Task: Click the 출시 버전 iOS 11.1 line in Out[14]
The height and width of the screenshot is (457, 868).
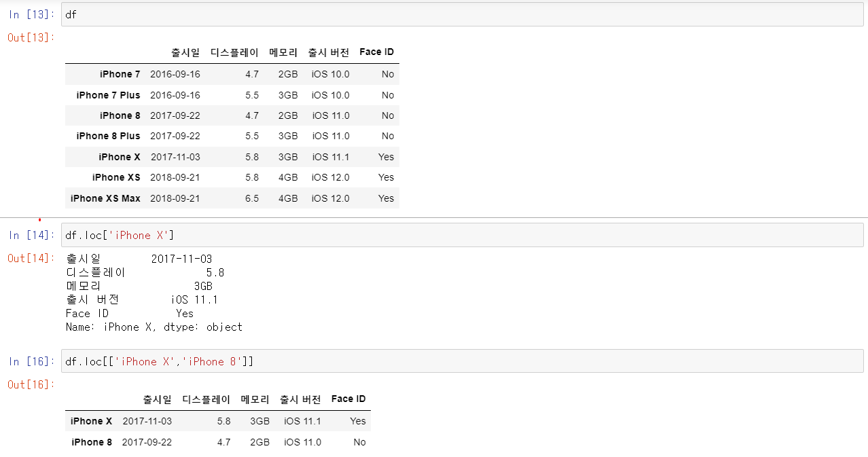Action: [x=142, y=299]
